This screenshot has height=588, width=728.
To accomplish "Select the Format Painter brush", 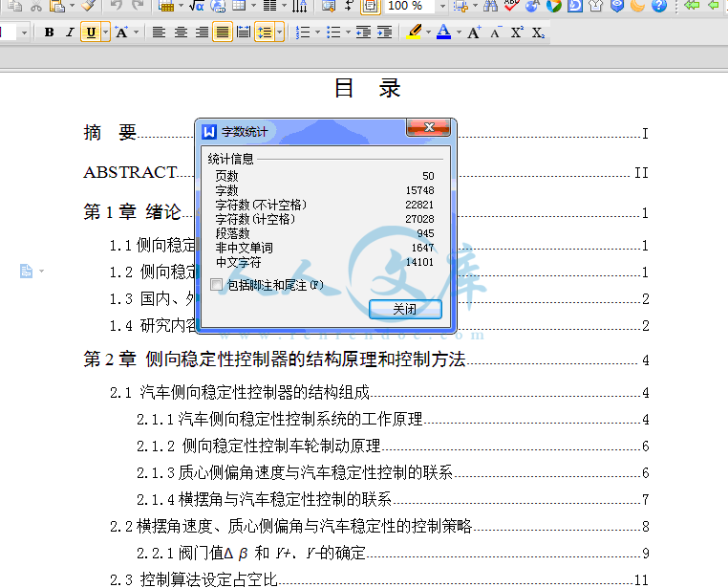I will (x=88, y=6).
